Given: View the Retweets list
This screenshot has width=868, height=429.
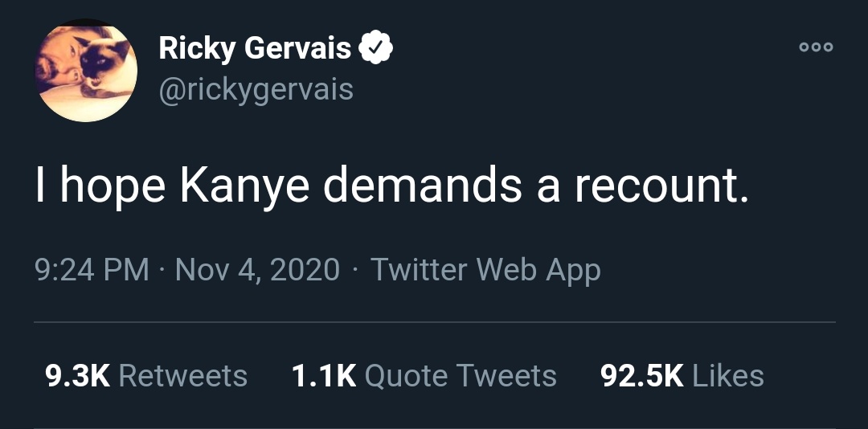Looking at the screenshot, I should [x=182, y=375].
